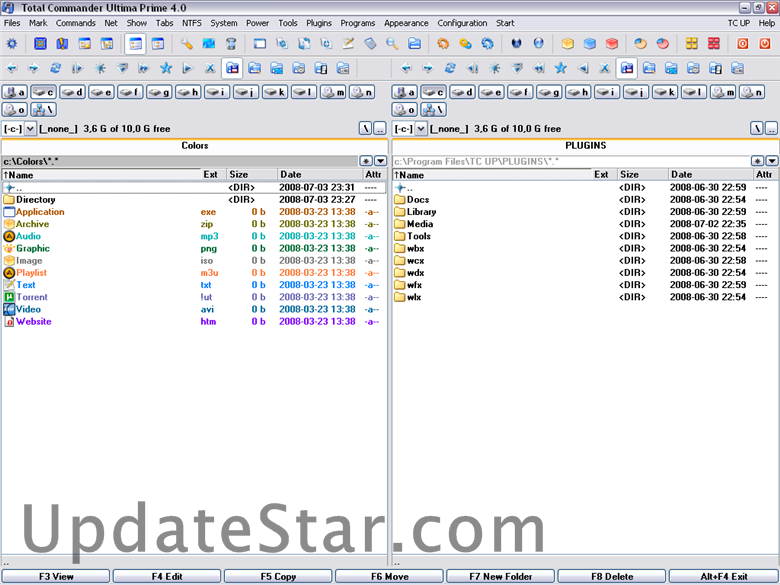Click the yellow cube icon

click(568, 44)
